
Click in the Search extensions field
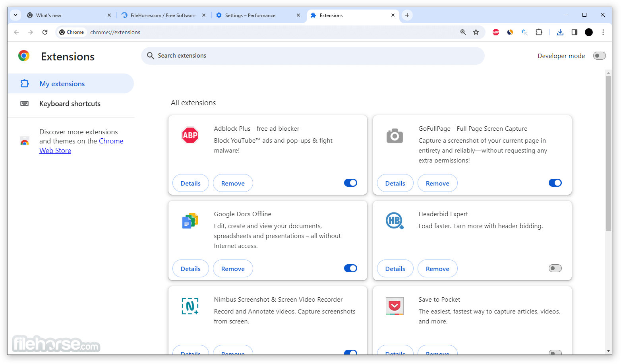point(313,56)
